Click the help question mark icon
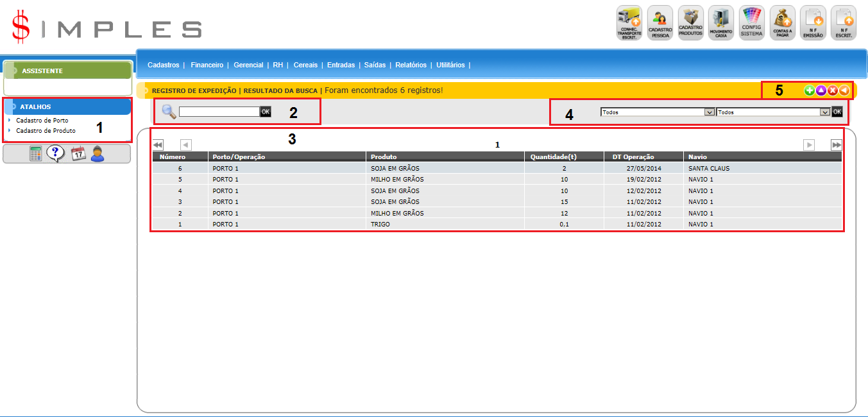This screenshot has width=868, height=417. [x=56, y=153]
